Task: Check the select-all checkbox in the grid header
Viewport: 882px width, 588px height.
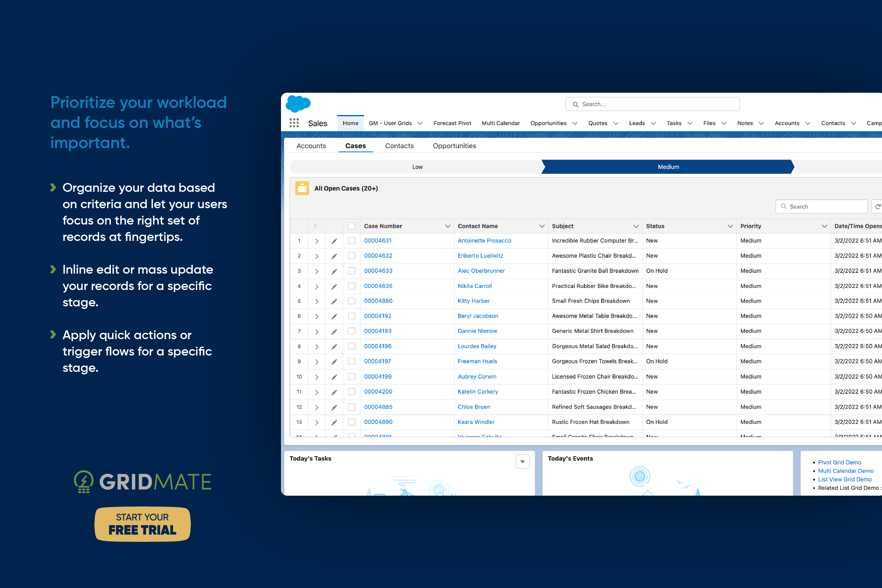Action: (x=352, y=226)
